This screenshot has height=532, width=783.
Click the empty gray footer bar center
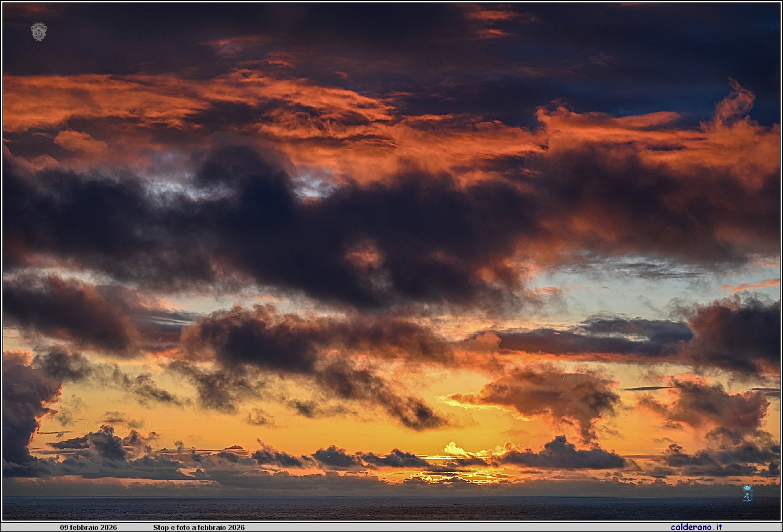click(452, 527)
